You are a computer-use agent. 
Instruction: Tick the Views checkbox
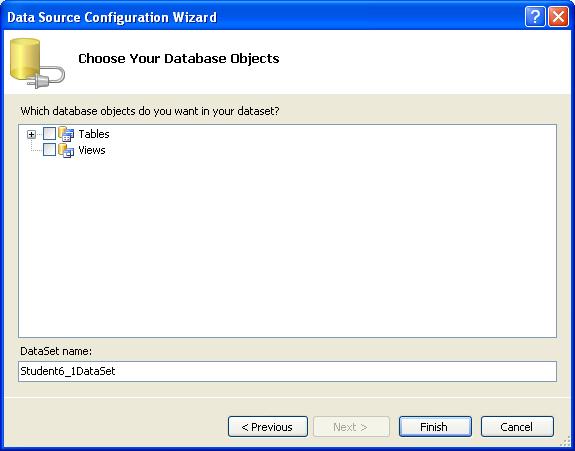point(50,150)
